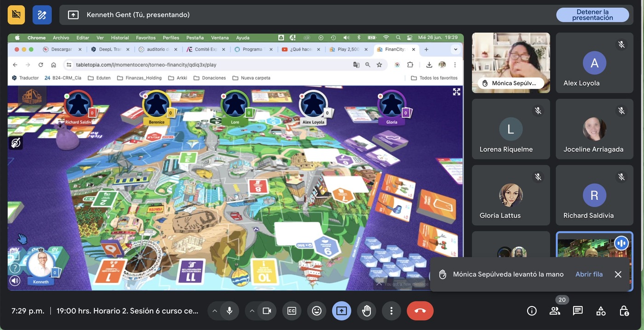Show the participants people panel

[x=555, y=311]
